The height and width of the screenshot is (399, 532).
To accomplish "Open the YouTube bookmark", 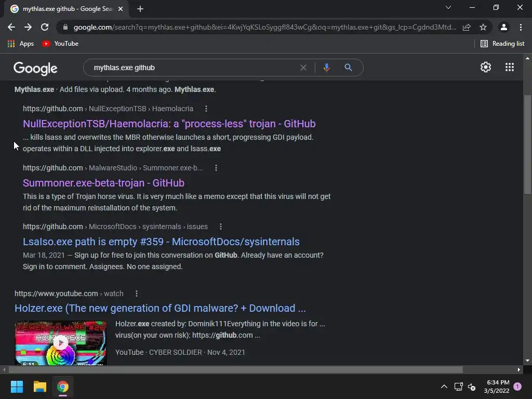I will click(x=60, y=44).
